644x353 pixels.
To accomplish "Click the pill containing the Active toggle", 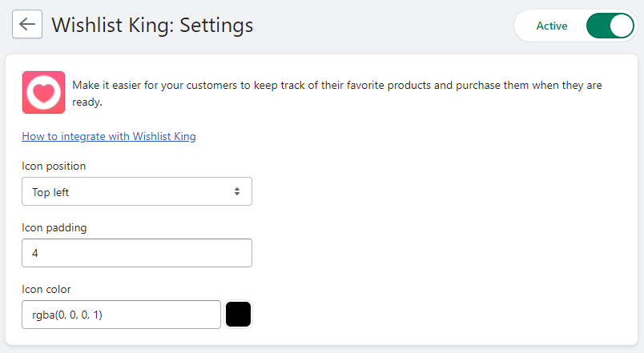I will point(576,26).
